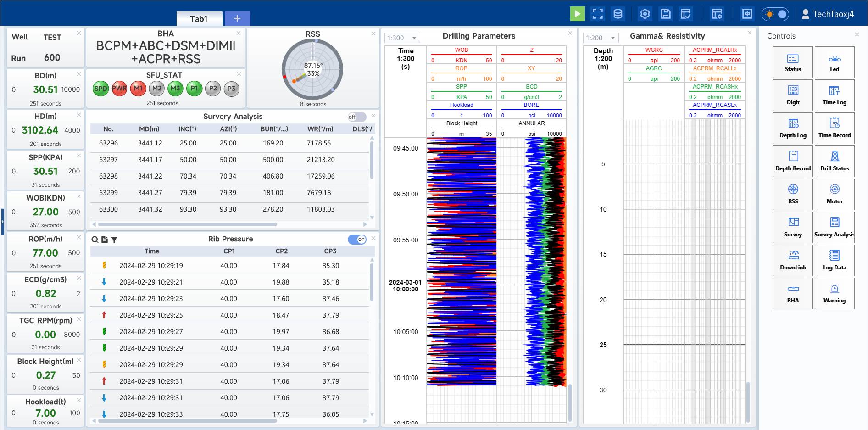The width and height of the screenshot is (868, 430).
Task: Click the MD(m) column header in Survey Analysis
Action: pyautogui.click(x=149, y=129)
